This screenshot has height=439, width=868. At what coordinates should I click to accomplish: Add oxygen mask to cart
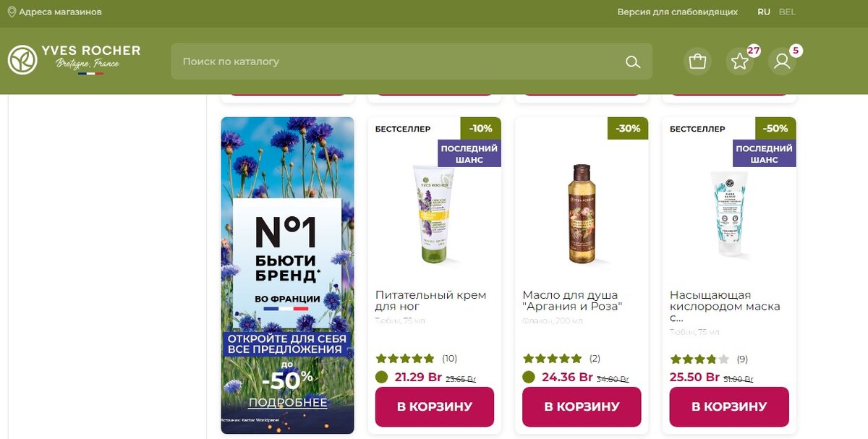pos(729,406)
